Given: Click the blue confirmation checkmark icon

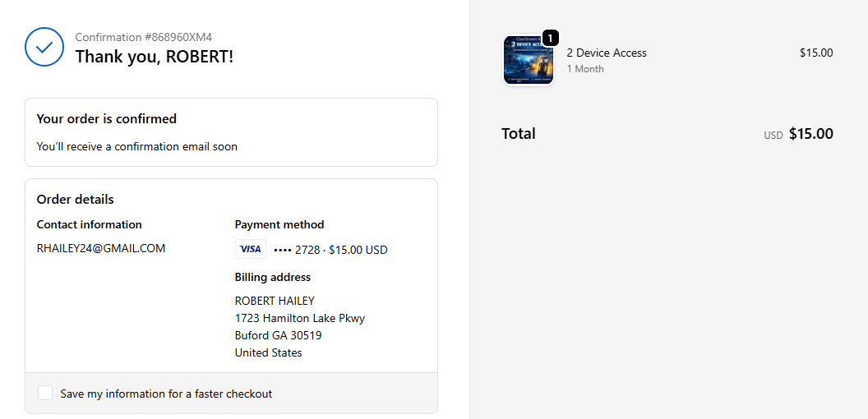Looking at the screenshot, I should (44, 47).
